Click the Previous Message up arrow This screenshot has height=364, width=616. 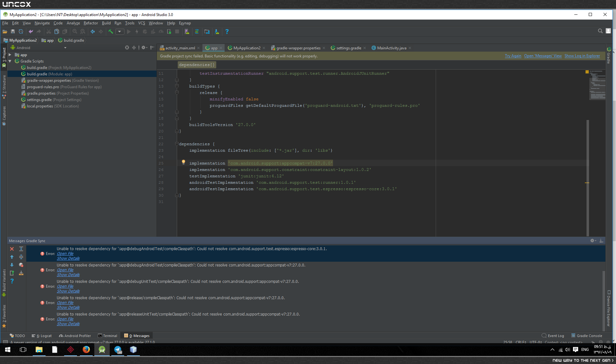click(x=12, y=257)
